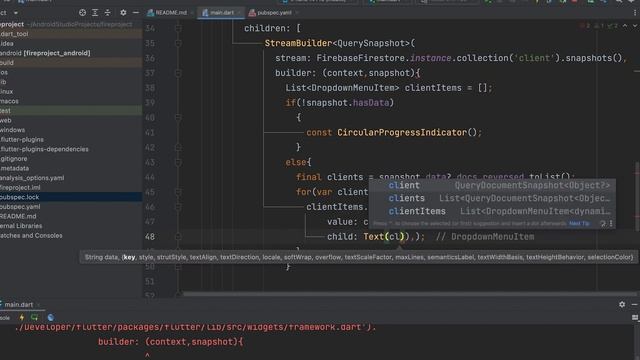
Task: Select linux folder in project tree
Action: (71, 91)
